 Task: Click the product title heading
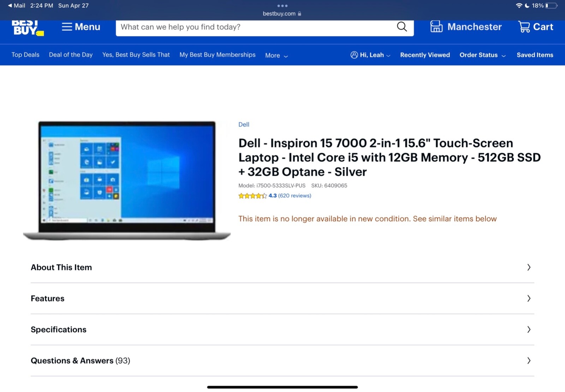coord(389,157)
